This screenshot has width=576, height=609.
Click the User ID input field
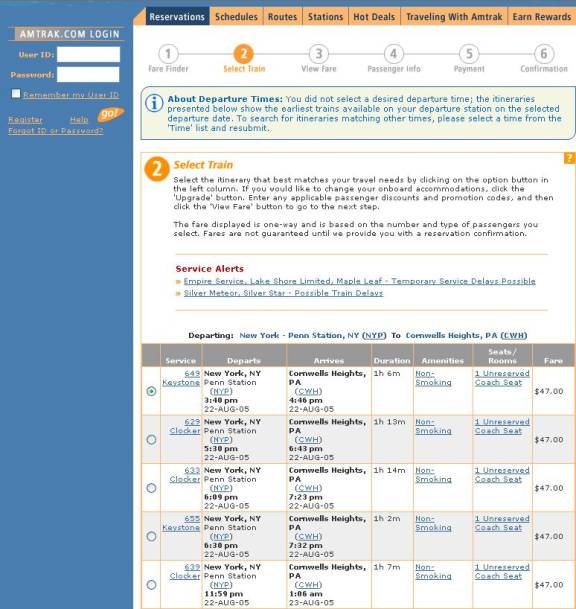(89, 54)
